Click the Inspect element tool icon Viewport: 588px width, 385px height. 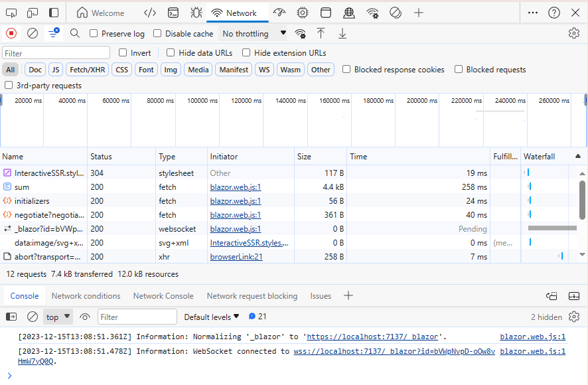pyautogui.click(x=11, y=13)
